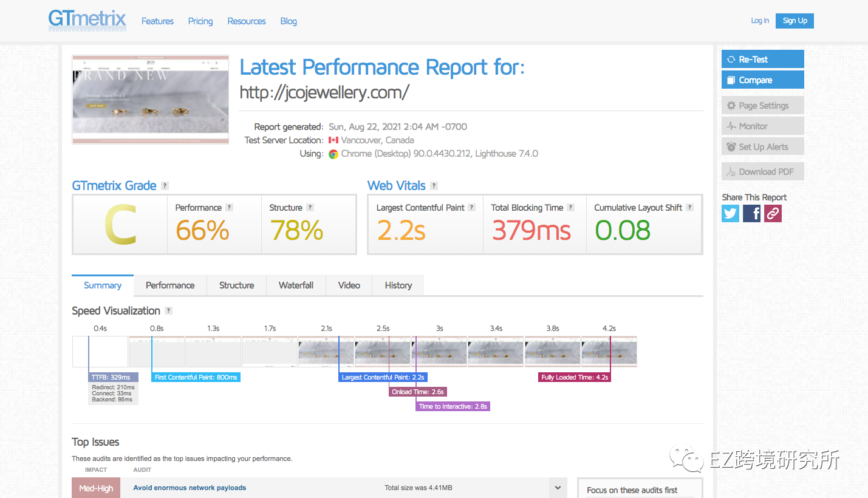
Task: Open the Resources menu
Action: coord(247,21)
